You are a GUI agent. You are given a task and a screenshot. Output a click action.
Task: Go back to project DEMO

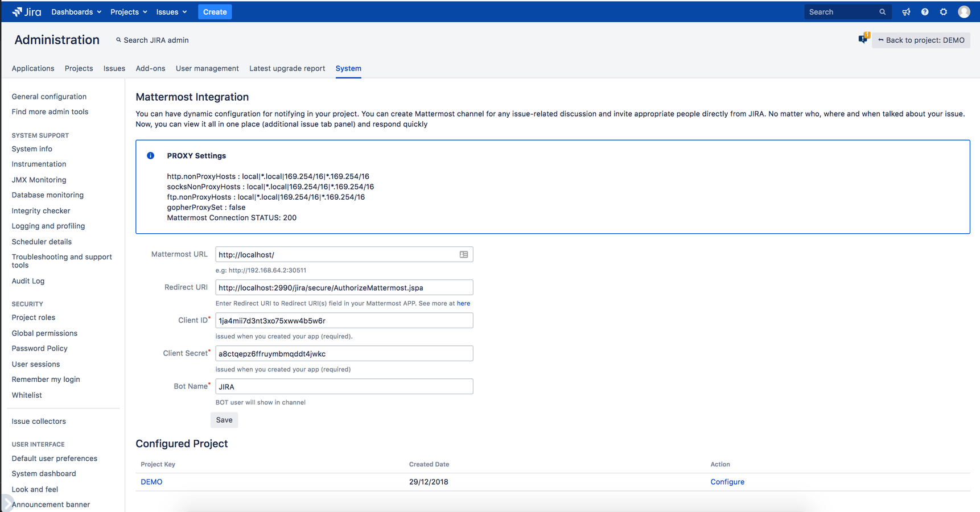point(921,40)
